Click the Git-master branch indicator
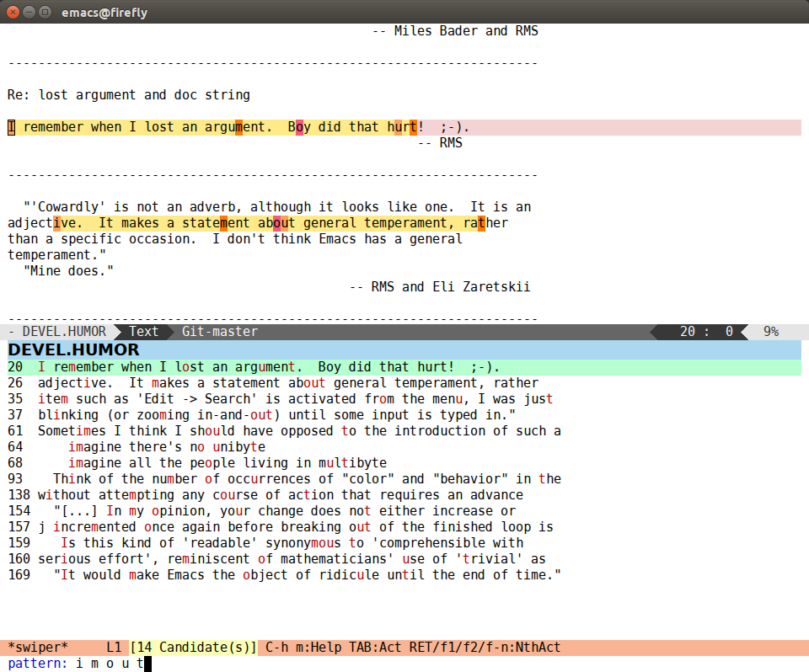Image resolution: width=809 pixels, height=672 pixels. pyautogui.click(x=220, y=332)
